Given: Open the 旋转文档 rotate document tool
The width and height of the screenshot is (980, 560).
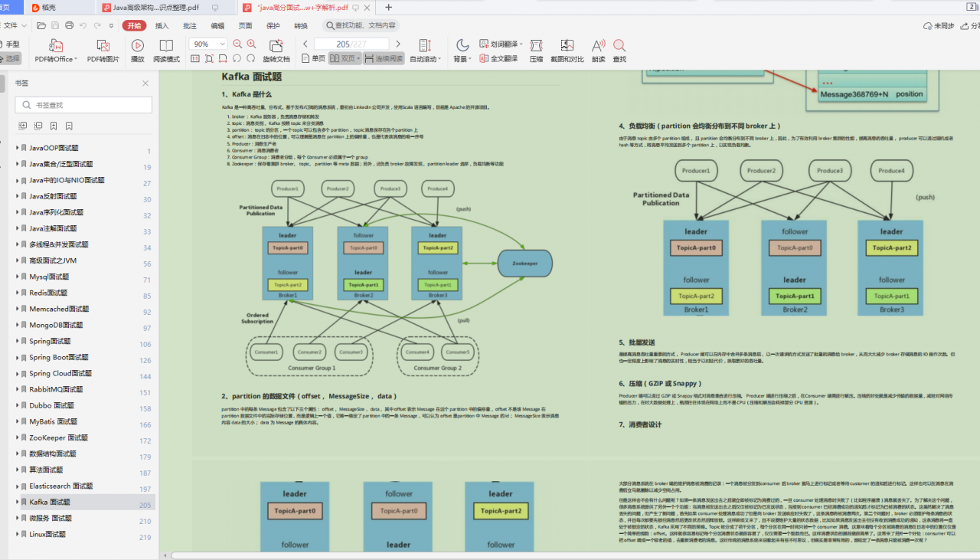Looking at the screenshot, I should [x=276, y=51].
